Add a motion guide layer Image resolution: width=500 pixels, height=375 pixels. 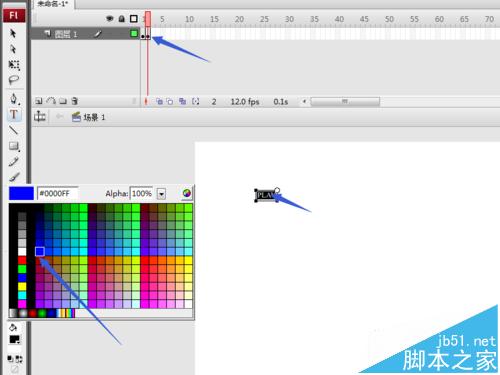point(51,101)
